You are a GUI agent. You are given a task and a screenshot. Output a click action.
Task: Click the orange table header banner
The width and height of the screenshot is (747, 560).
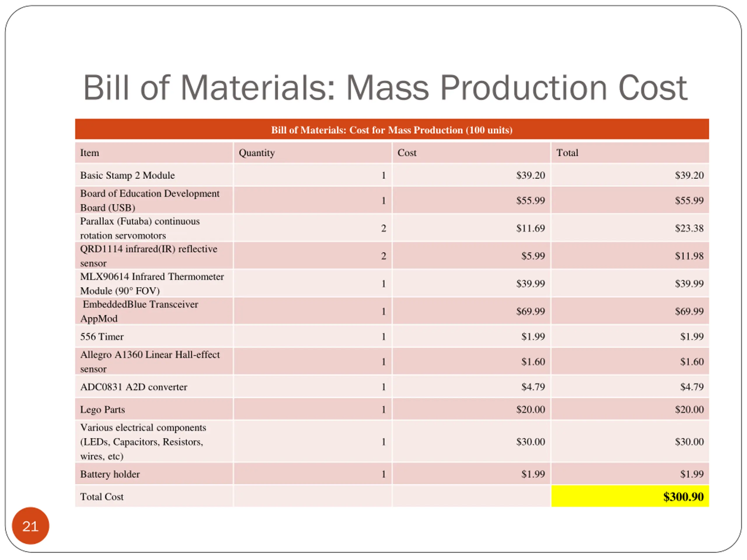click(392, 129)
